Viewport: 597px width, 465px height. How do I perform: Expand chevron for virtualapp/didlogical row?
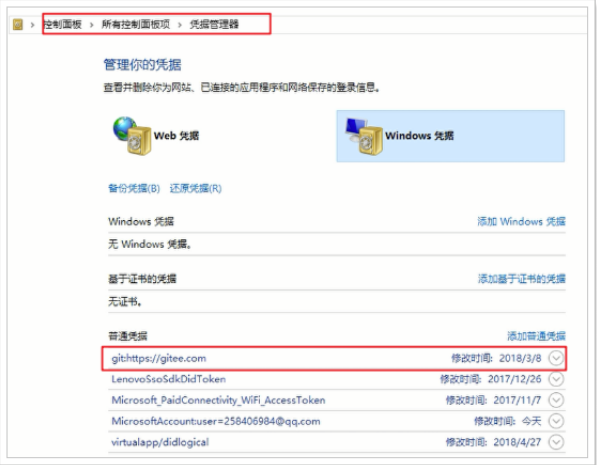(556, 442)
